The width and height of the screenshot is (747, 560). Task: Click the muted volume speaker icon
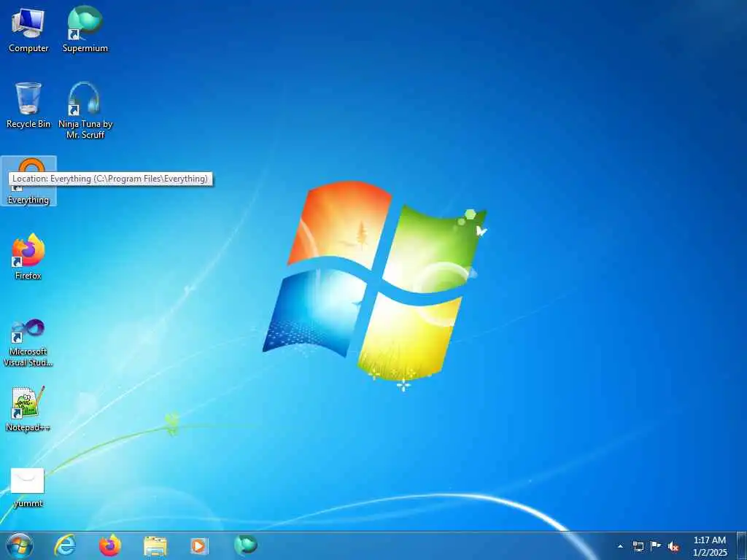(673, 546)
